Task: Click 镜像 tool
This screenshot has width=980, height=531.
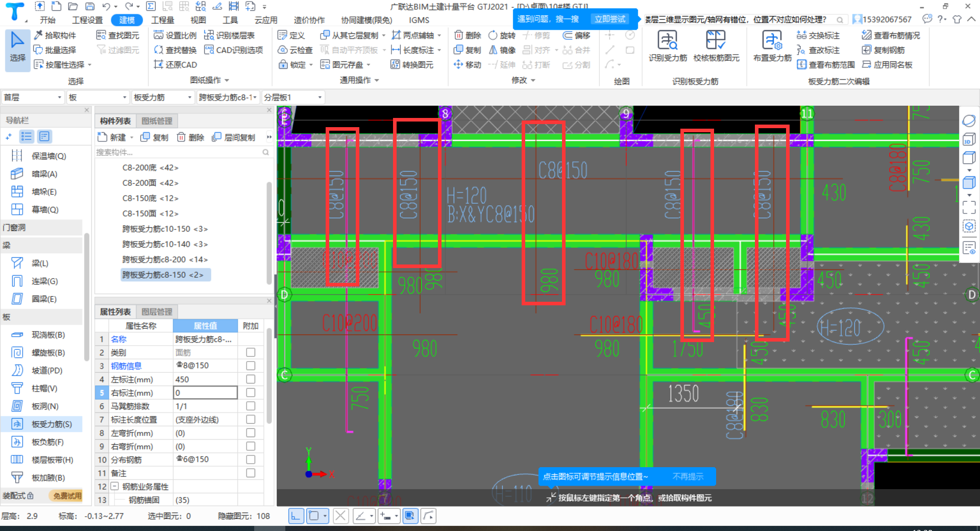Action: pyautogui.click(x=502, y=50)
